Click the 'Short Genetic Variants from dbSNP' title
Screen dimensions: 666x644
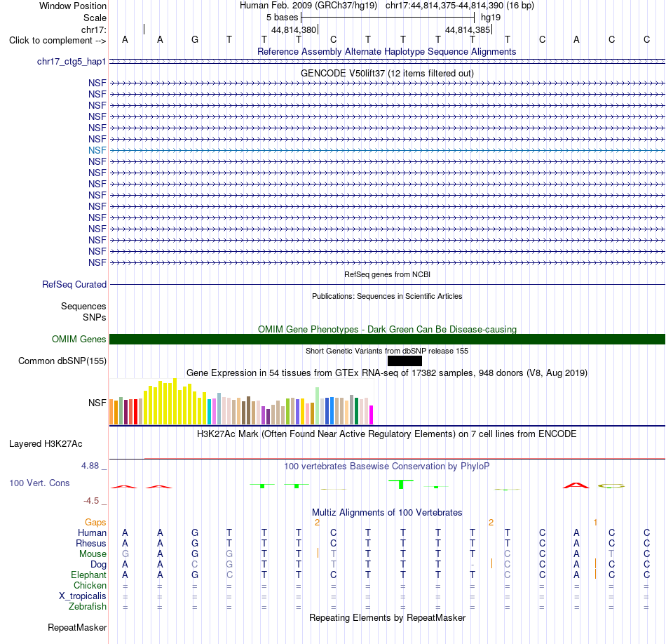tap(387, 351)
